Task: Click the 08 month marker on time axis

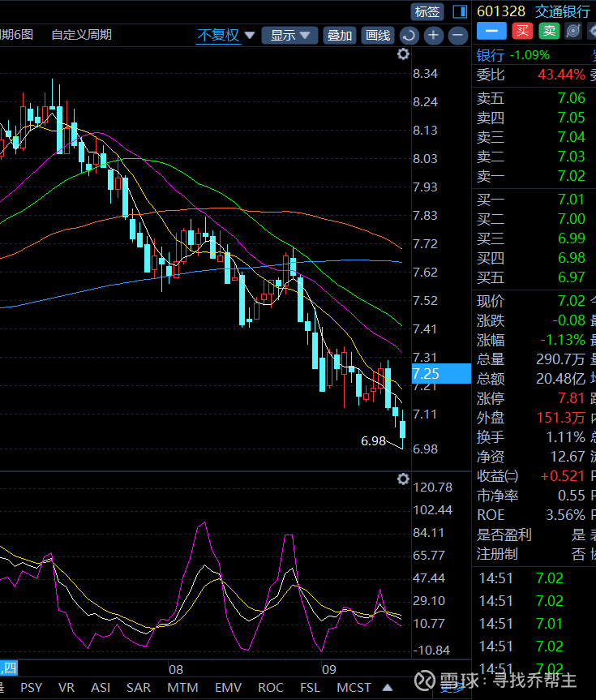Action: click(176, 670)
